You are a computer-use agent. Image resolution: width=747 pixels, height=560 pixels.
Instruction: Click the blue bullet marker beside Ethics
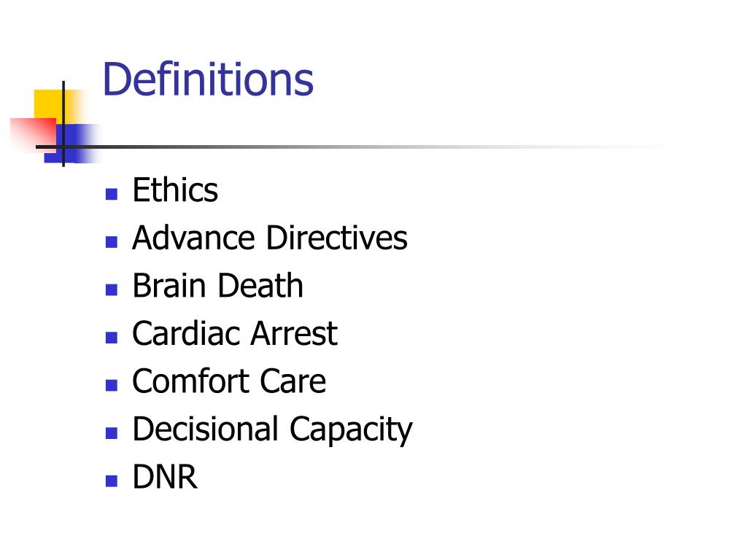coord(111,194)
